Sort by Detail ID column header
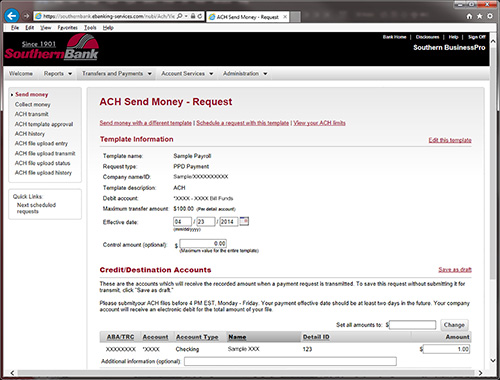Image resolution: width=500 pixels, height=380 pixels. tap(316, 337)
